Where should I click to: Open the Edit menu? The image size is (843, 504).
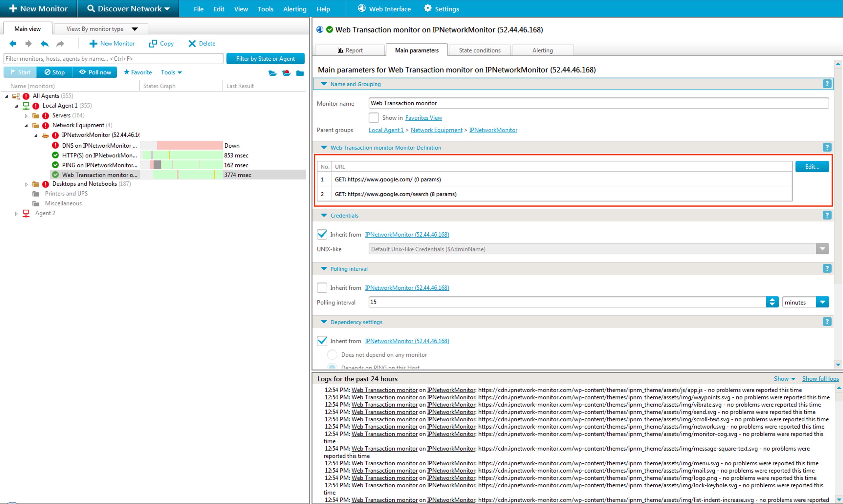point(219,9)
